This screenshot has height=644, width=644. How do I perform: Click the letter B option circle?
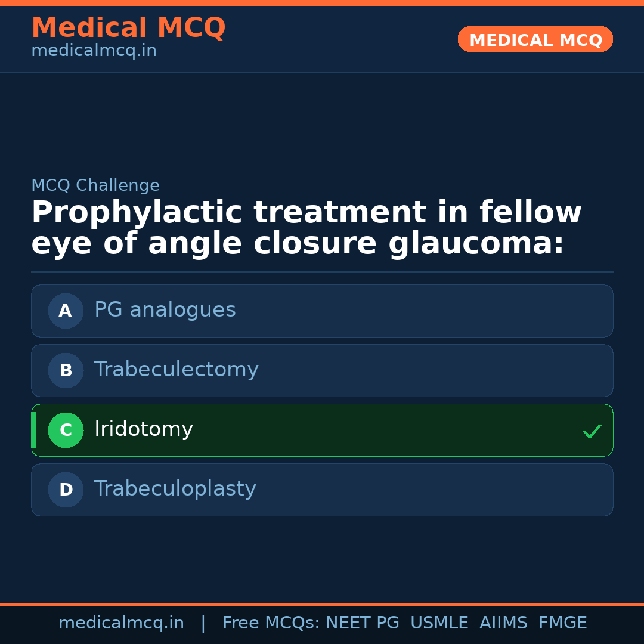point(66,370)
